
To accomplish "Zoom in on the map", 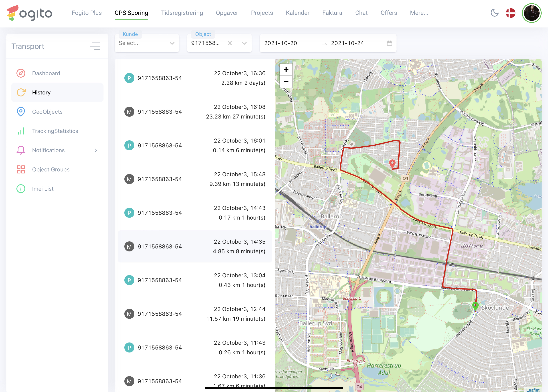I will pos(286,70).
